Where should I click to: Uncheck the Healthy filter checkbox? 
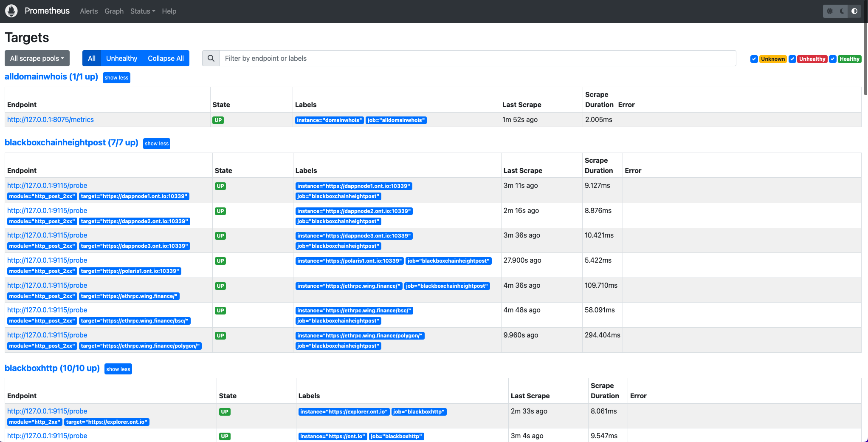(x=833, y=59)
